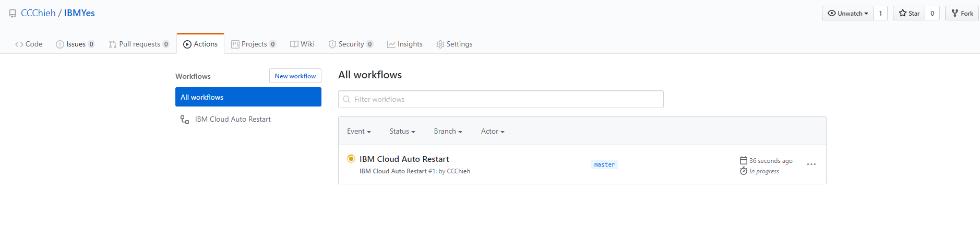Image resolution: width=980 pixels, height=248 pixels.
Task: Open the CCChieh owner profile link
Action: click(x=38, y=13)
